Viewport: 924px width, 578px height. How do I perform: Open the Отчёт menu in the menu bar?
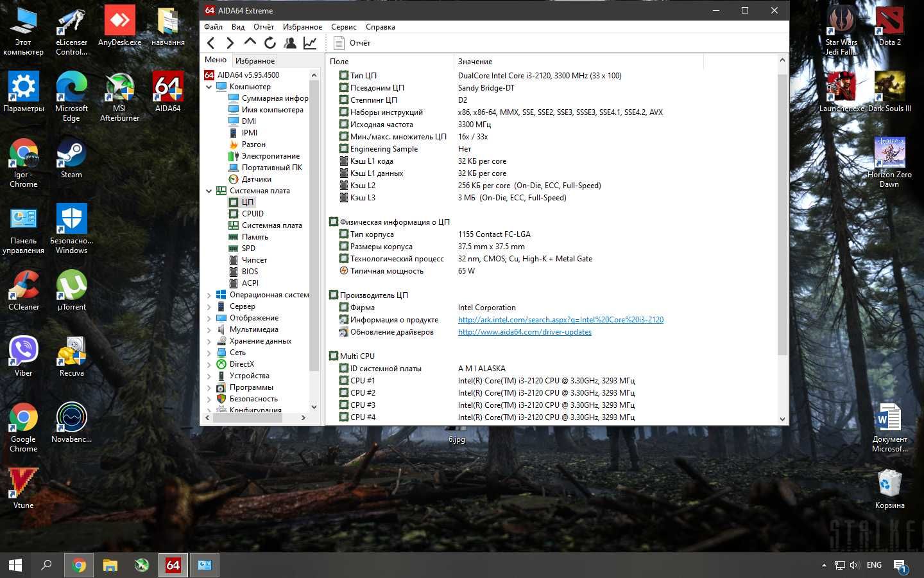pos(264,27)
